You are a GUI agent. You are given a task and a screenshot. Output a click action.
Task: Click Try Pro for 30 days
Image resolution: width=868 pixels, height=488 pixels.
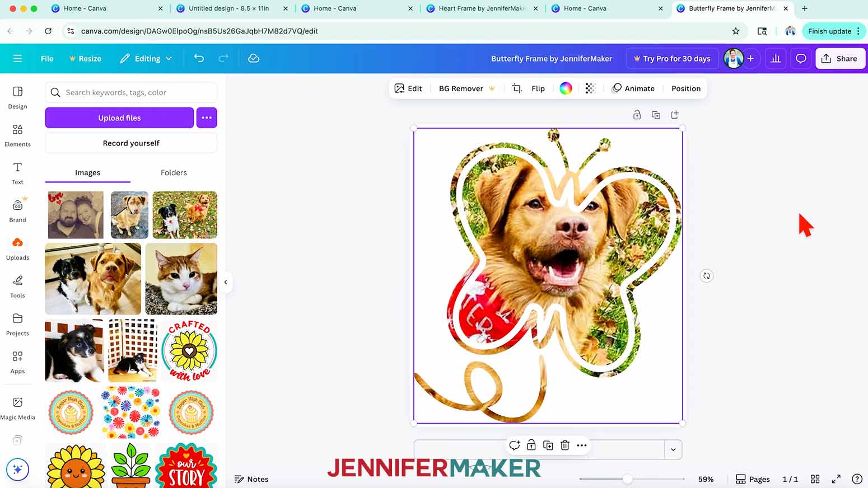(x=672, y=58)
